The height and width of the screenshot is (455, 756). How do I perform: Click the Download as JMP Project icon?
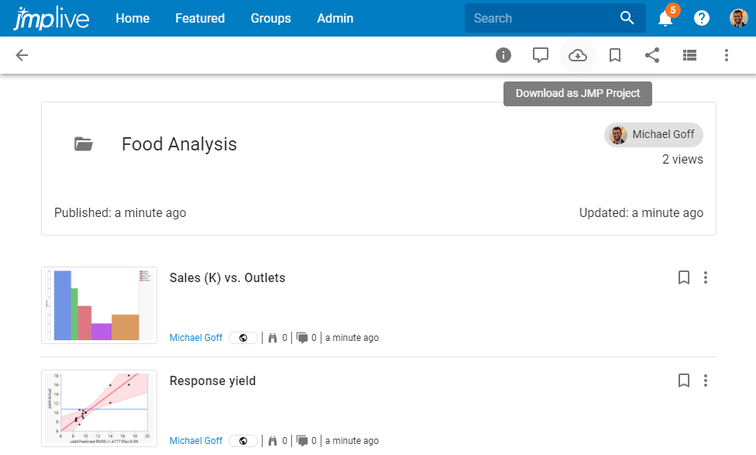click(x=578, y=55)
